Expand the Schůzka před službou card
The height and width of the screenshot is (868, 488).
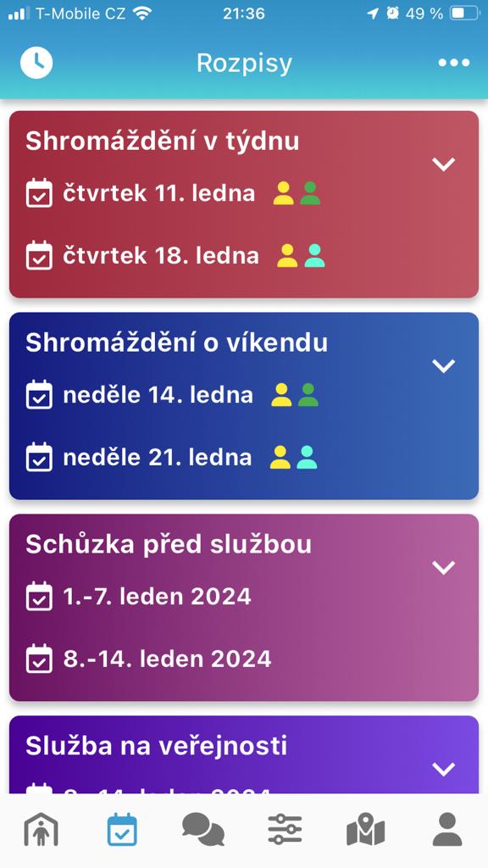(444, 567)
